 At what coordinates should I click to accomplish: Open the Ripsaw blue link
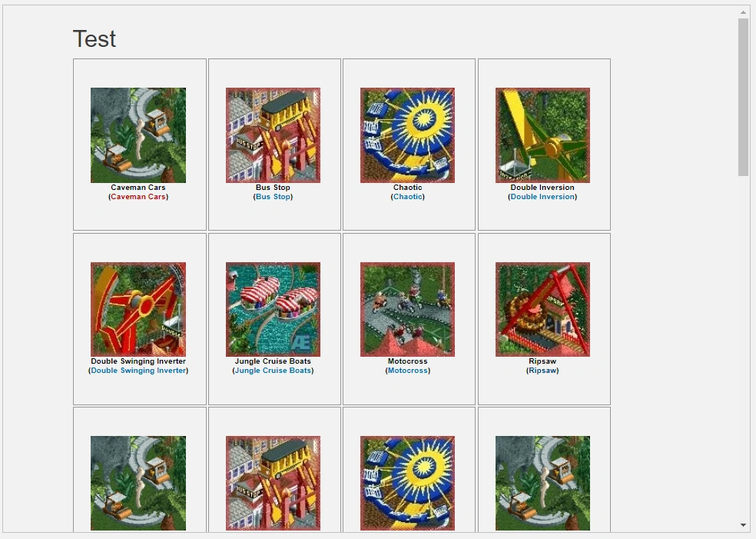pos(542,371)
